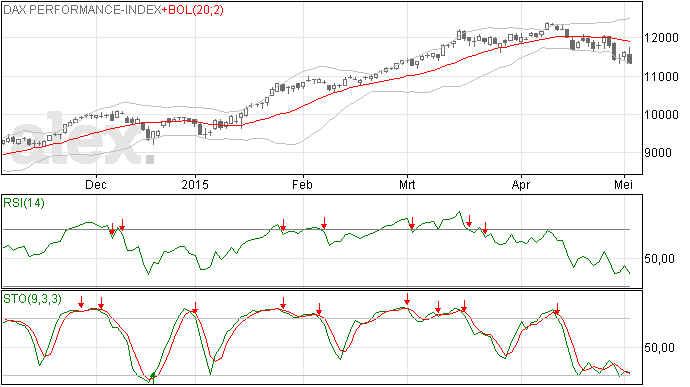Click the STO red arrow above the Mrt gridline
The height and width of the screenshot is (387, 690).
[407, 299]
